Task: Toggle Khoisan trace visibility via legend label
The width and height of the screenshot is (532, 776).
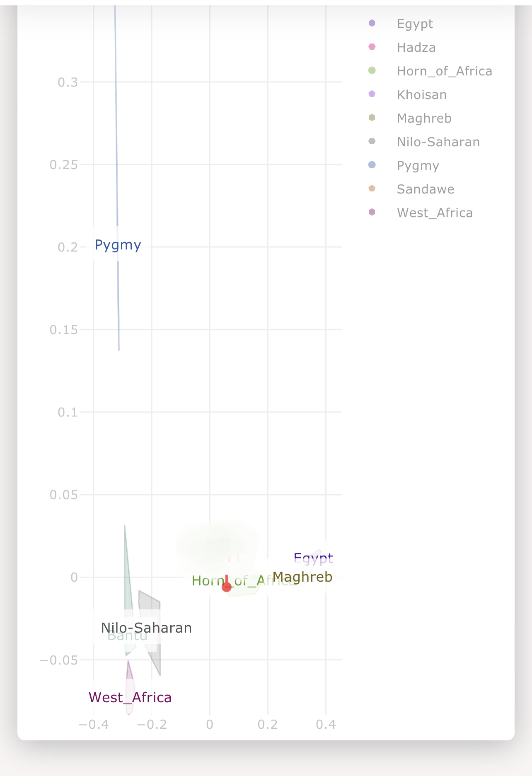Action: 422,95
